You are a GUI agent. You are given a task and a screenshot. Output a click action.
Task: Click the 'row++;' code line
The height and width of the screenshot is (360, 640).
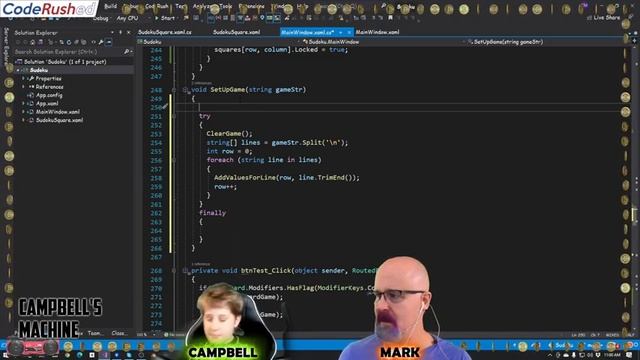[x=225, y=187]
